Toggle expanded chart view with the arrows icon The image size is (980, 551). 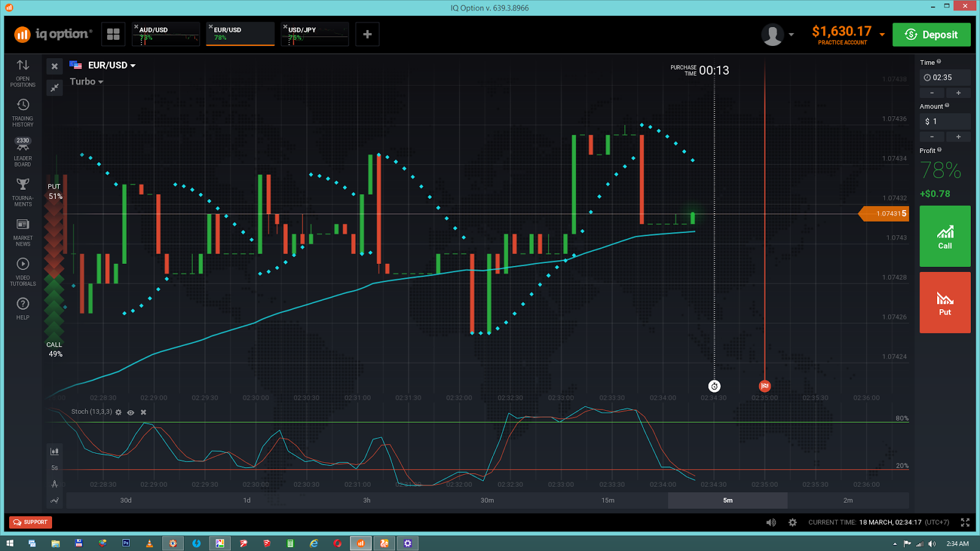pyautogui.click(x=55, y=88)
